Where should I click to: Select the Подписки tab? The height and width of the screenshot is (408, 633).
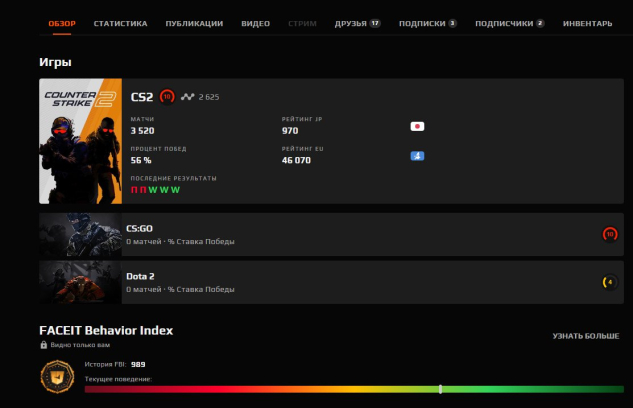pos(427,22)
